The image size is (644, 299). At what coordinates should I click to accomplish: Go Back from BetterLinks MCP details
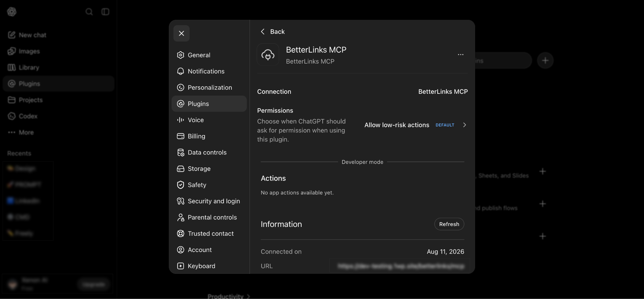(273, 31)
